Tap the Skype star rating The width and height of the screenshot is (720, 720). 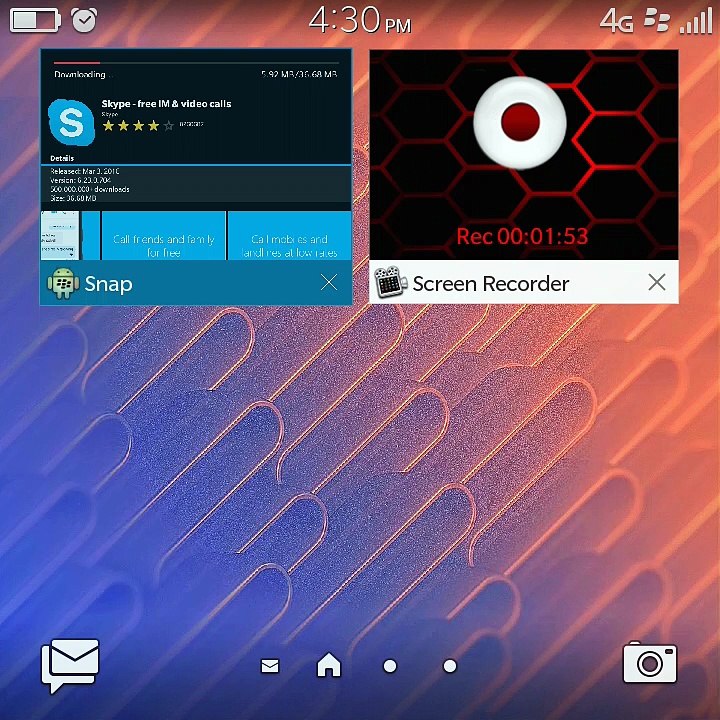point(138,125)
